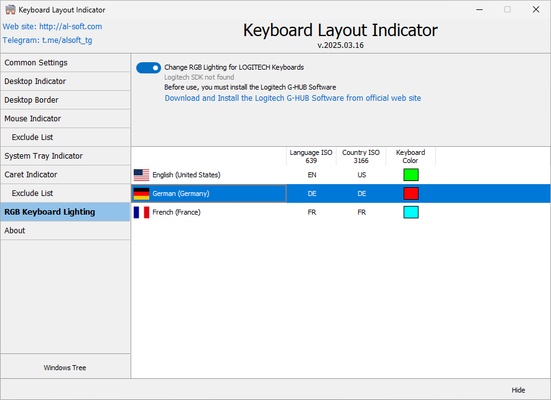Click the US country code cell

362,175
